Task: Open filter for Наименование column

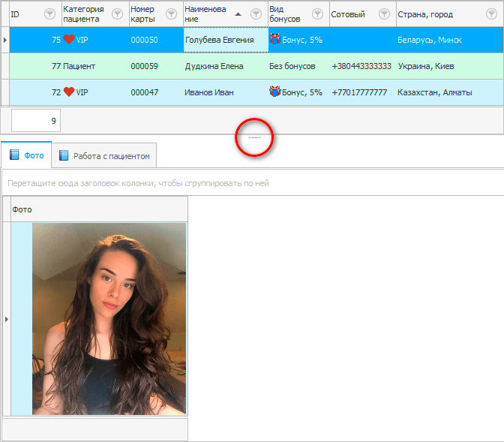Action: coord(255,14)
